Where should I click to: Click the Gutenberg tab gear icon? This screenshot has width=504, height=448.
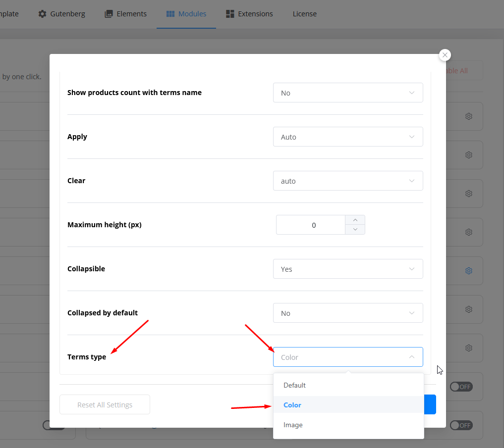pos(43,14)
